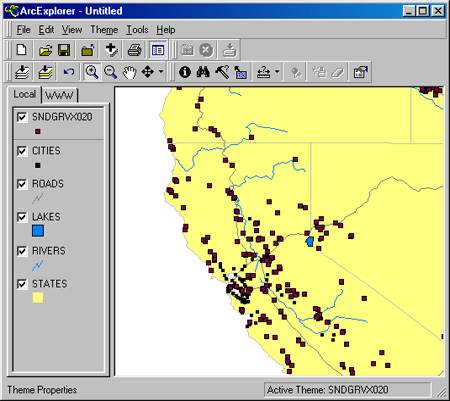Click the grayed-out address match icon

coord(296,72)
